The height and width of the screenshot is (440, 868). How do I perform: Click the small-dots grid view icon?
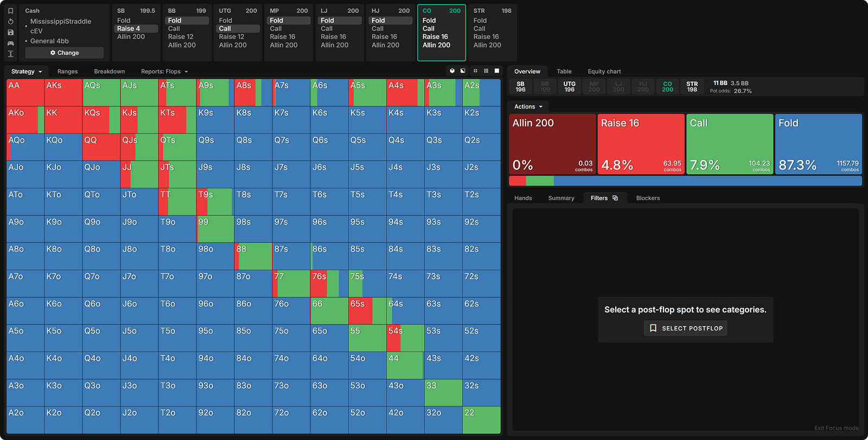(x=486, y=71)
